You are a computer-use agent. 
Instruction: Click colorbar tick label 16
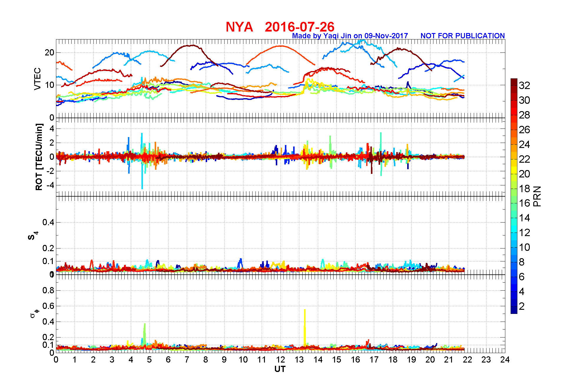(x=524, y=203)
